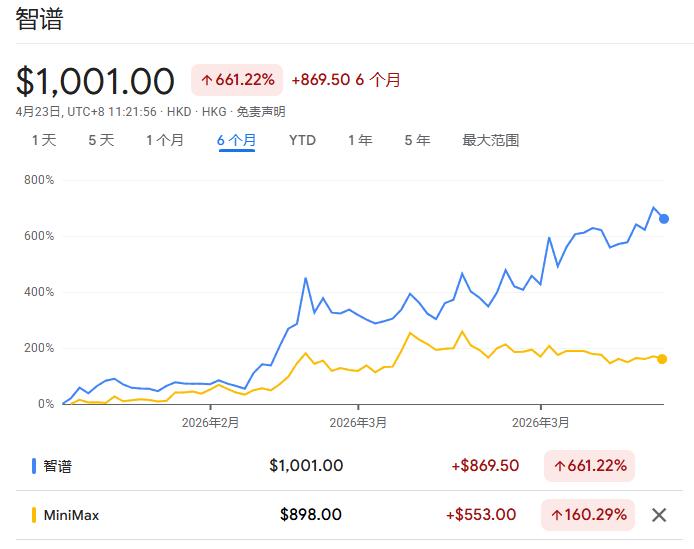Select the 6 个月 range tab
Image resolution: width=694 pixels, height=549 pixels.
pyautogui.click(x=236, y=140)
